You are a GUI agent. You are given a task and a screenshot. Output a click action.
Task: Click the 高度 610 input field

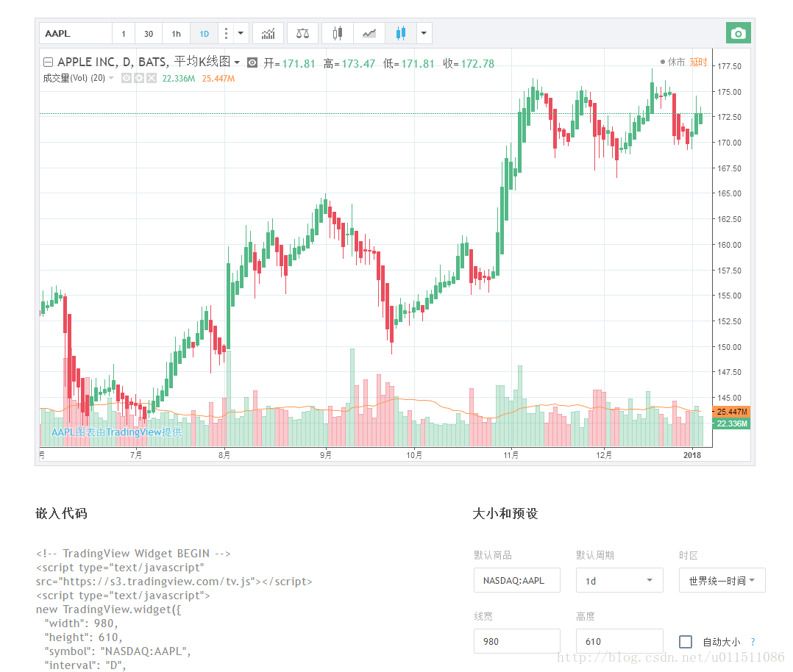[x=619, y=641]
